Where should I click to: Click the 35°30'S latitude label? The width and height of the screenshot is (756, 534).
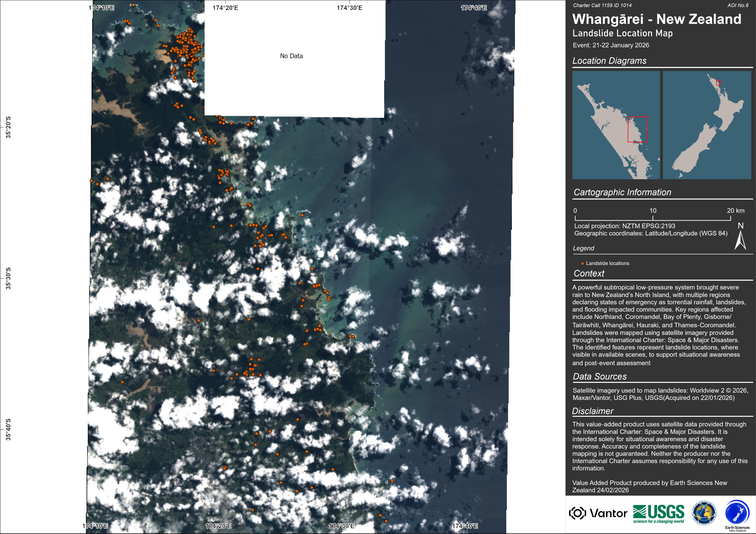[x=8, y=278]
